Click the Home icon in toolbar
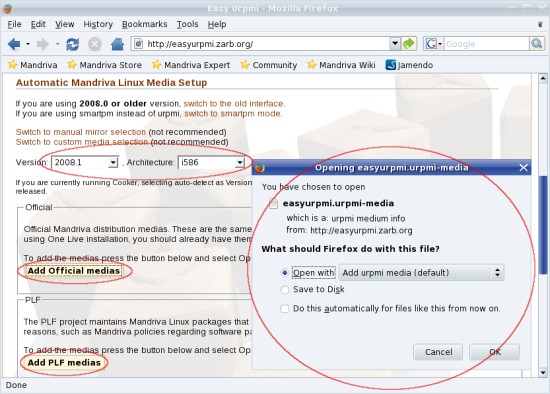 coord(118,44)
